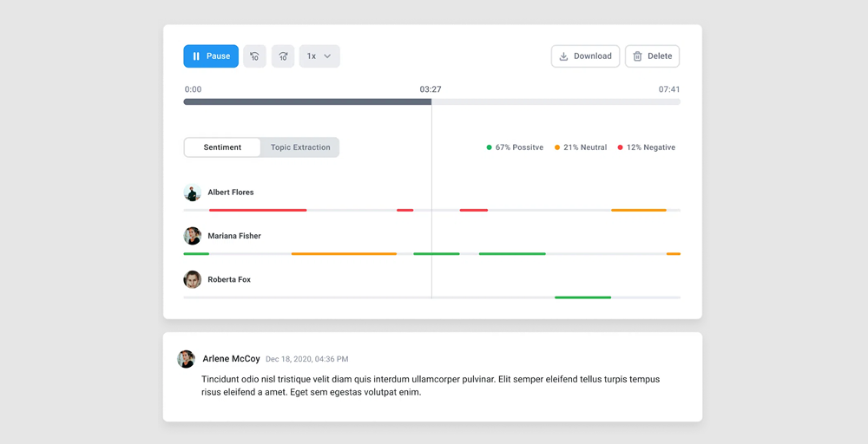Viewport: 868px width, 444px height.
Task: Select the Mariana Fisher name
Action: pyautogui.click(x=234, y=236)
